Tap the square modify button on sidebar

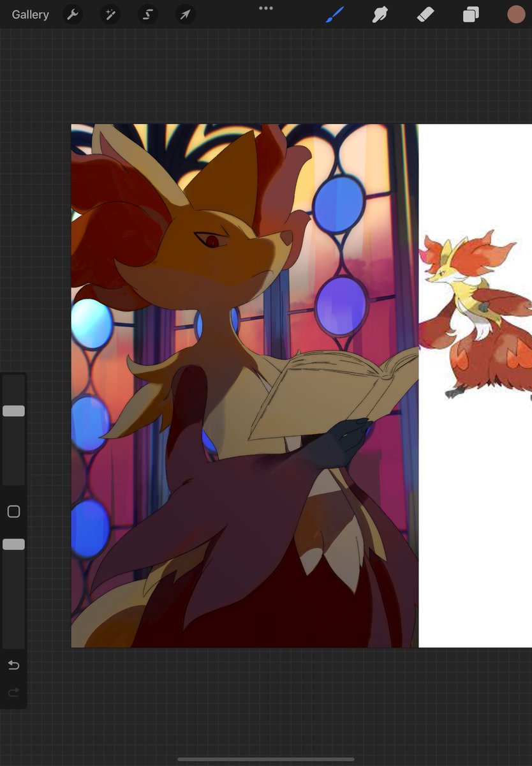point(13,511)
